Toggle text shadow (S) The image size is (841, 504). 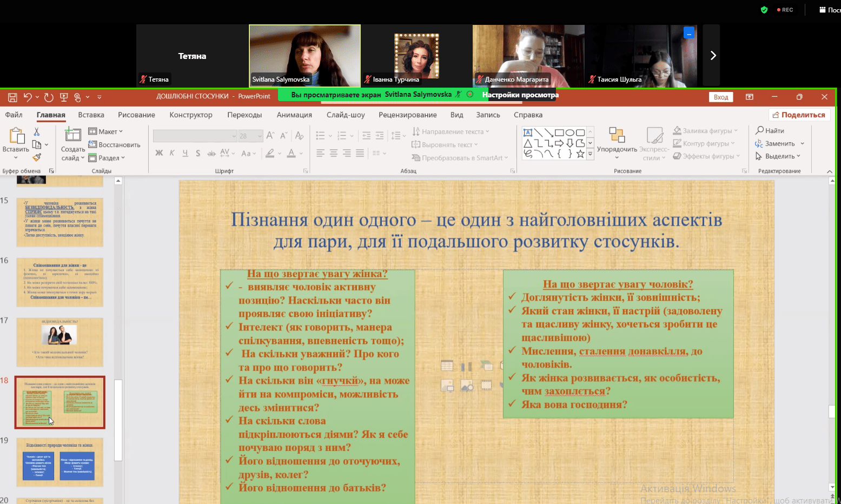(x=198, y=153)
